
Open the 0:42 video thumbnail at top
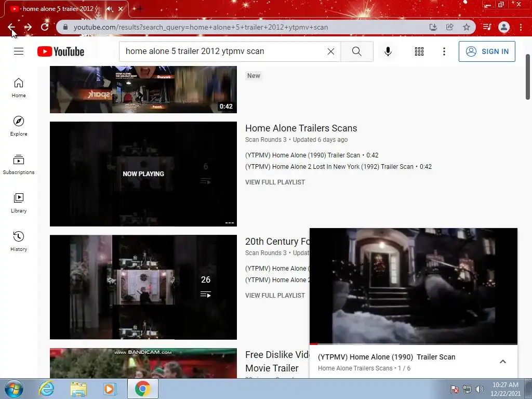(143, 89)
